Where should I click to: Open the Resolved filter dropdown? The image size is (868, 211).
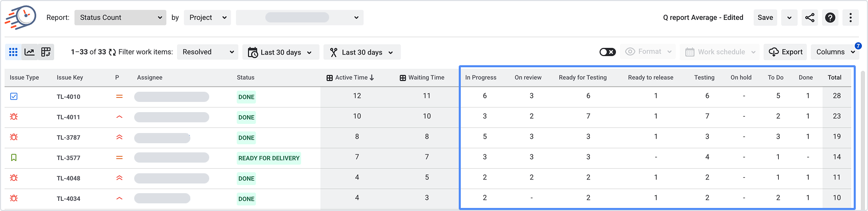[x=208, y=52]
